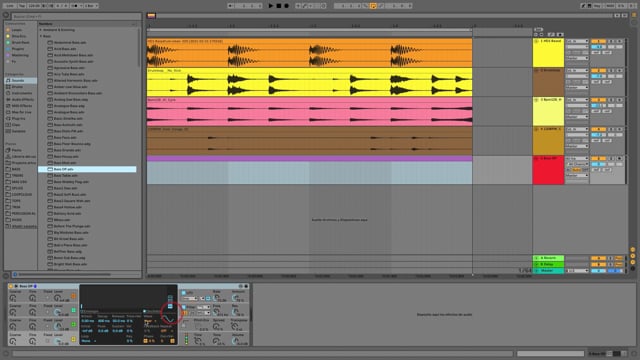Solo track 1 HEX Rezed
This screenshot has width=640, height=360.
point(611,41)
